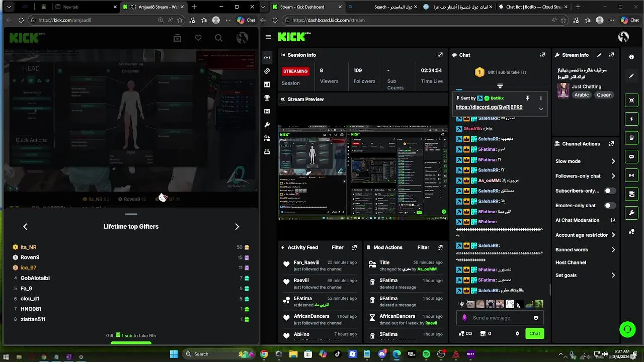The width and height of the screenshot is (644, 362).
Task: Collapse pinned area with chat top arrow
Action: click(500, 86)
